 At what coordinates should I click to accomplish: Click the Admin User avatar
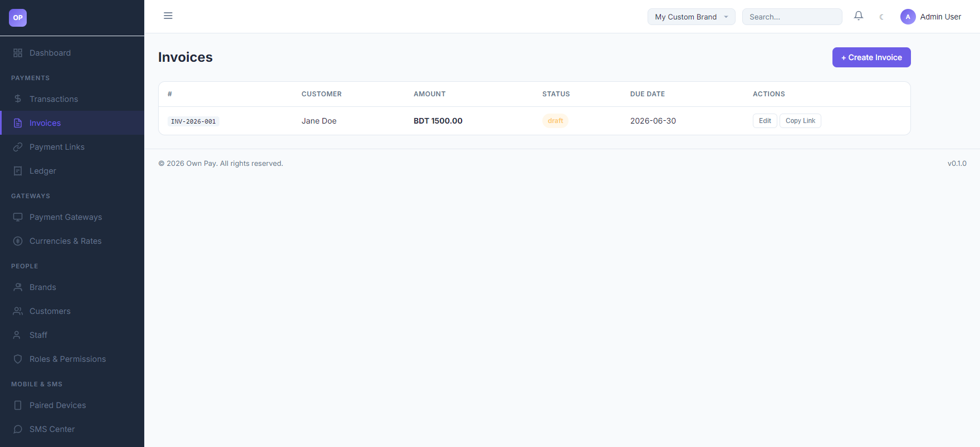pyautogui.click(x=908, y=17)
